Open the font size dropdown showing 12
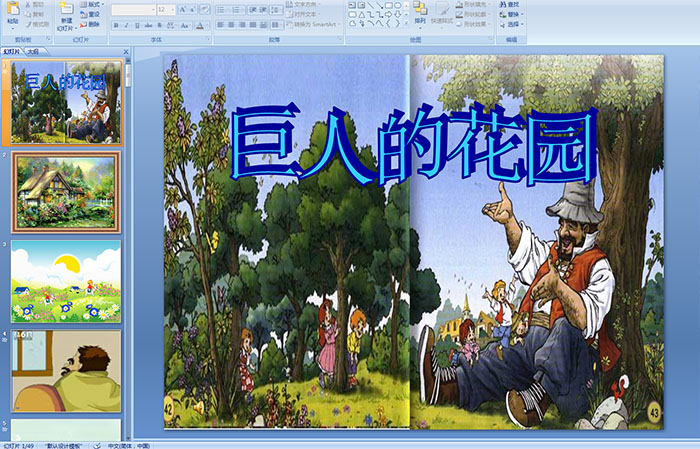The height and width of the screenshot is (449, 700). click(166, 10)
